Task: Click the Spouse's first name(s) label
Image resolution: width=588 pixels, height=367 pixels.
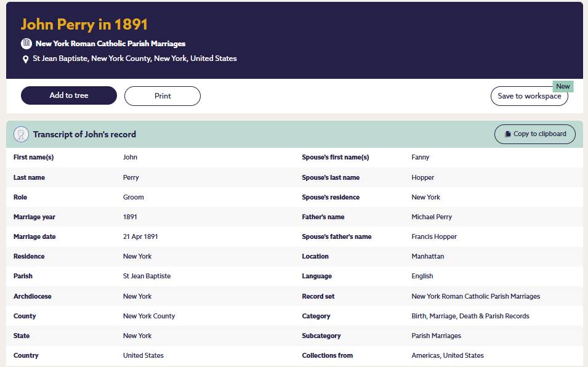Action: 335,157
